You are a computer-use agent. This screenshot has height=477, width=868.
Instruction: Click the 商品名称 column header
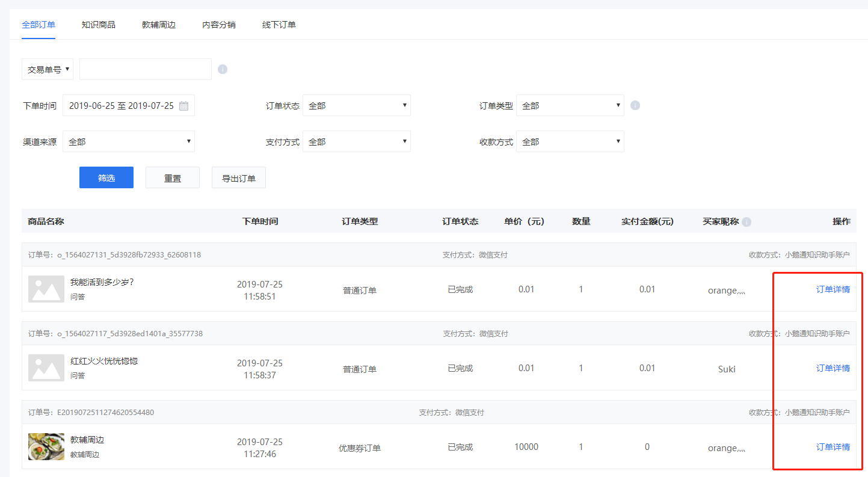(x=46, y=221)
